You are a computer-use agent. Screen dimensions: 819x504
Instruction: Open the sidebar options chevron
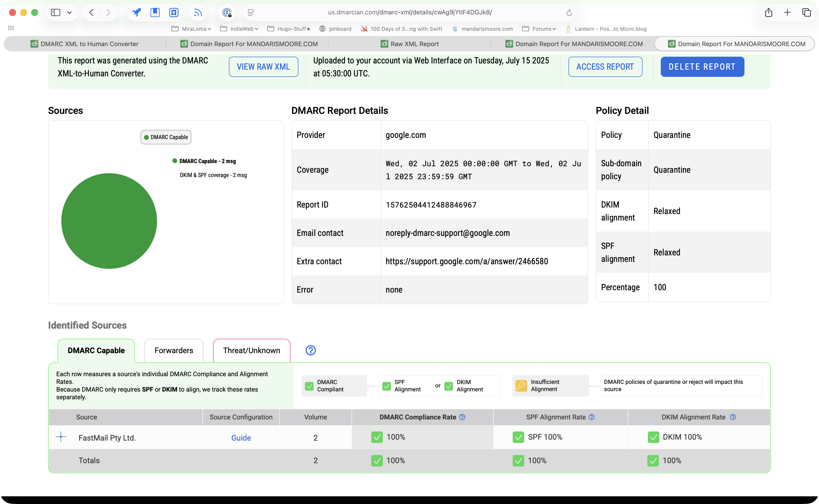point(69,13)
